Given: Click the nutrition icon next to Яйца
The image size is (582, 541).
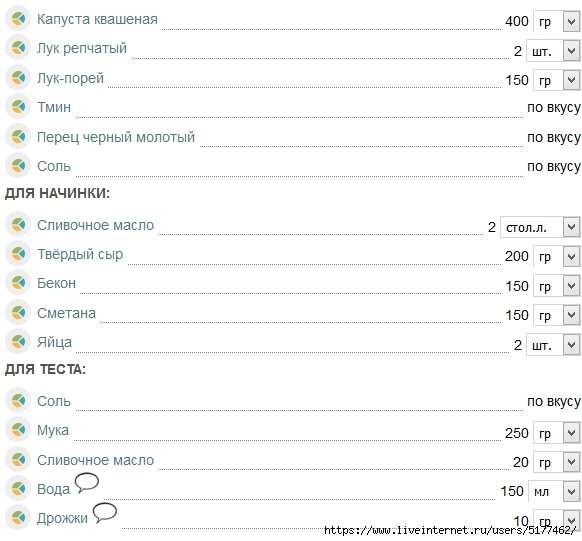Looking at the screenshot, I should pos(18,341).
